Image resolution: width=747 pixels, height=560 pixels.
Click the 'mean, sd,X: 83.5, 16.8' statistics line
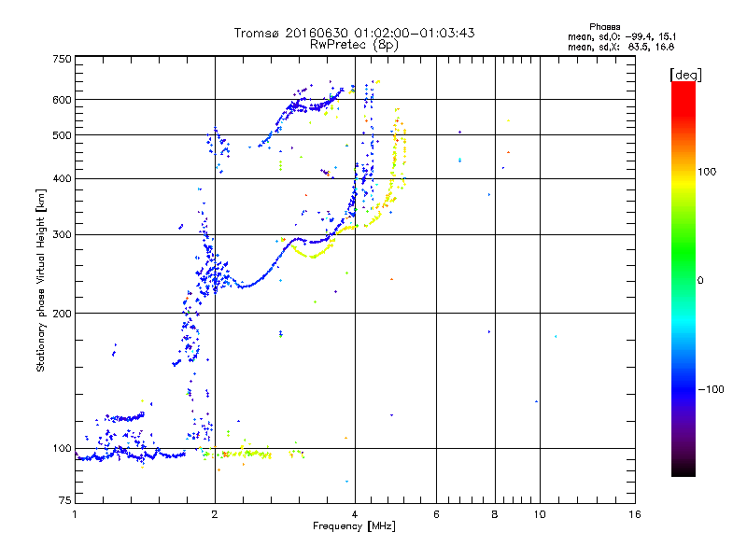pyautogui.click(x=621, y=47)
